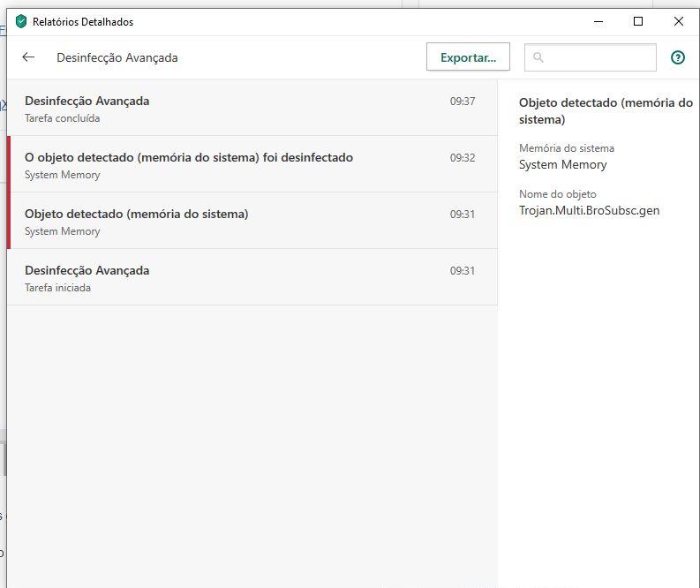Click the magnifier icon in search box
The width and height of the screenshot is (700, 588).
[538, 57]
